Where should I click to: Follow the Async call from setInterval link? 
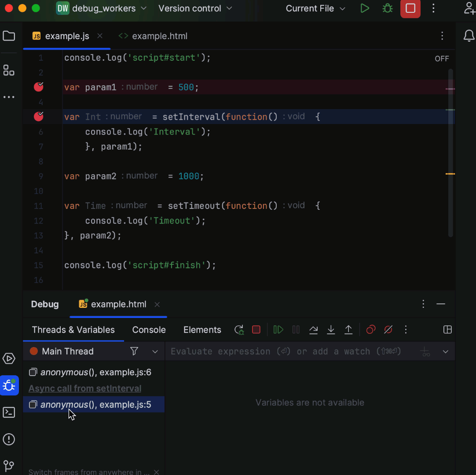click(84, 388)
